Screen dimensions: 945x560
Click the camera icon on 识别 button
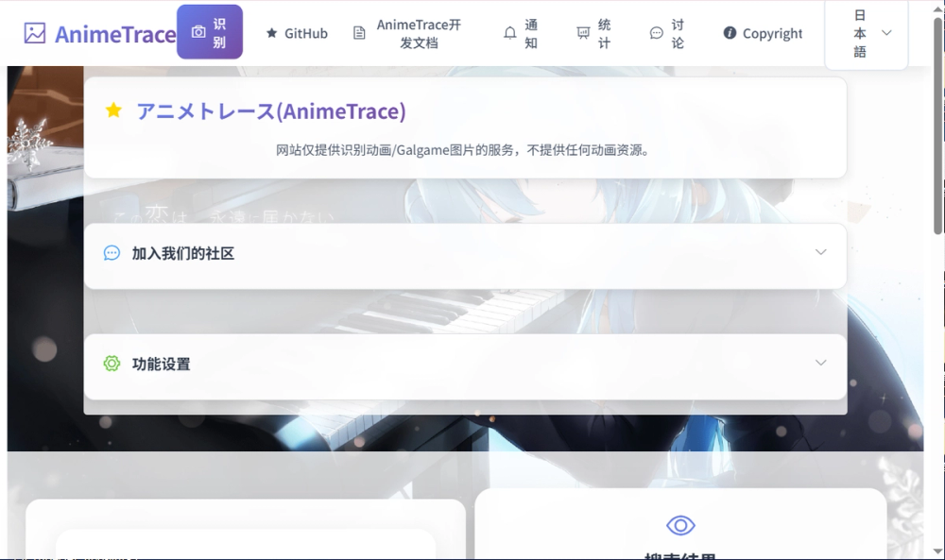[198, 31]
